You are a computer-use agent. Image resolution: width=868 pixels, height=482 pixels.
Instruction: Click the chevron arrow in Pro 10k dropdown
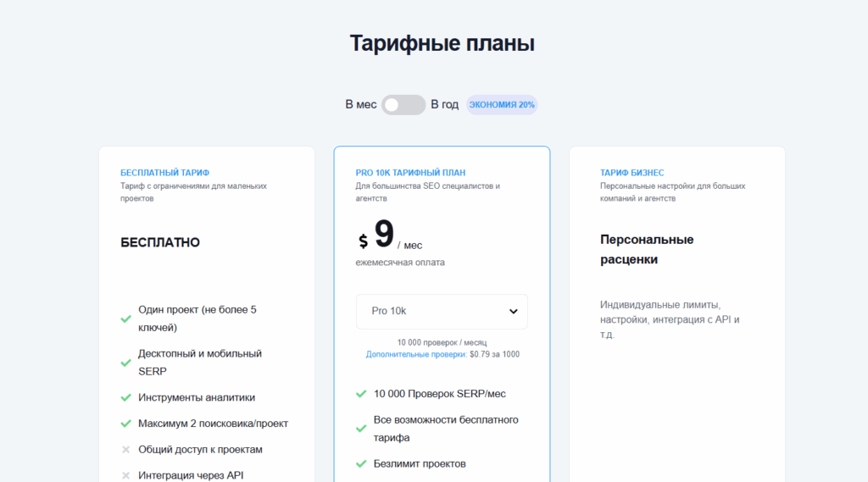(513, 312)
